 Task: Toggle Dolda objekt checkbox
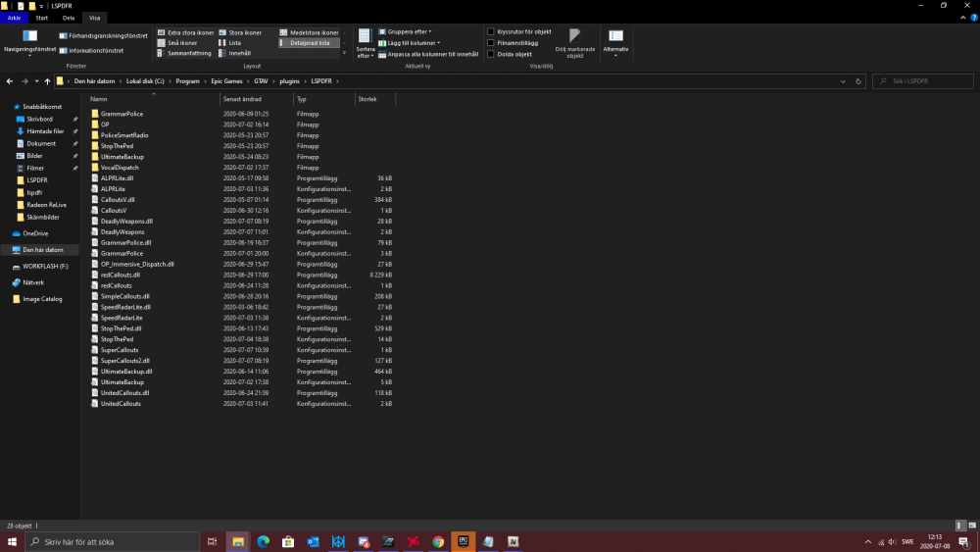pyautogui.click(x=491, y=54)
